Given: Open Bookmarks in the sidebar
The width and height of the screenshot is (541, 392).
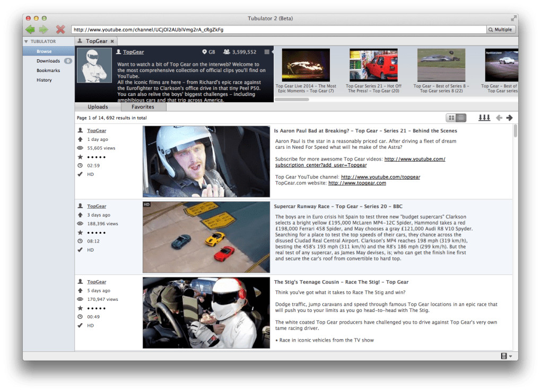Looking at the screenshot, I should pyautogui.click(x=49, y=70).
